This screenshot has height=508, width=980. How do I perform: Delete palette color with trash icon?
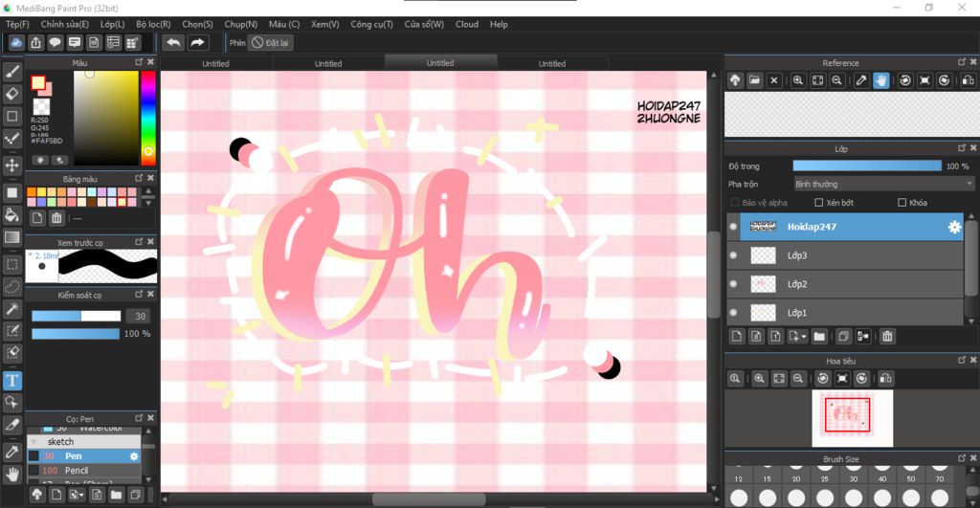point(56,218)
